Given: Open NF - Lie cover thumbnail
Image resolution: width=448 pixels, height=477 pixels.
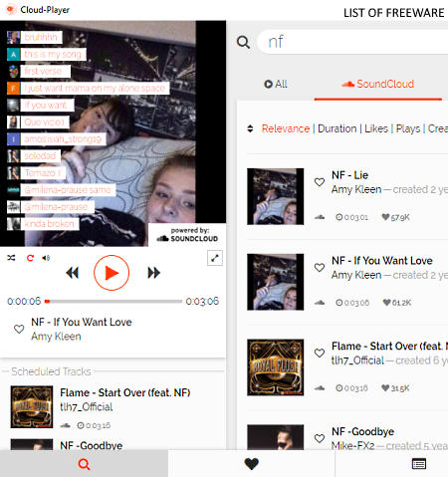Looking at the screenshot, I should [x=275, y=196].
